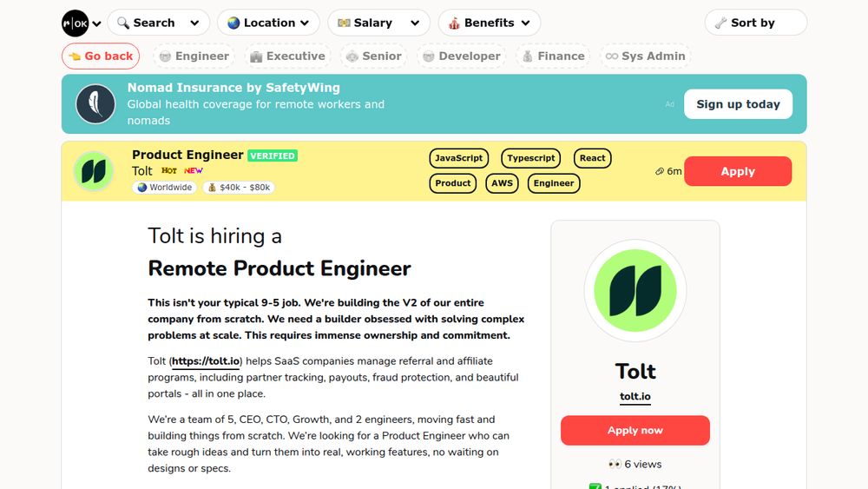Select the React skill tag

(592, 158)
